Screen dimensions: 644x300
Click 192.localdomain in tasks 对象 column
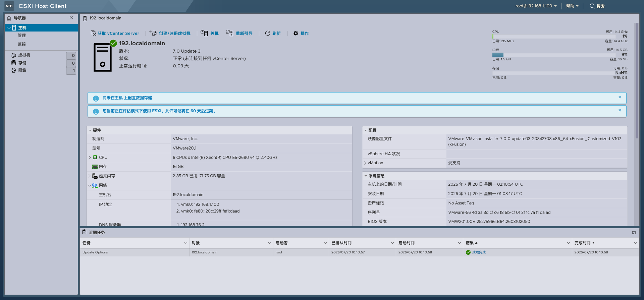coord(204,252)
